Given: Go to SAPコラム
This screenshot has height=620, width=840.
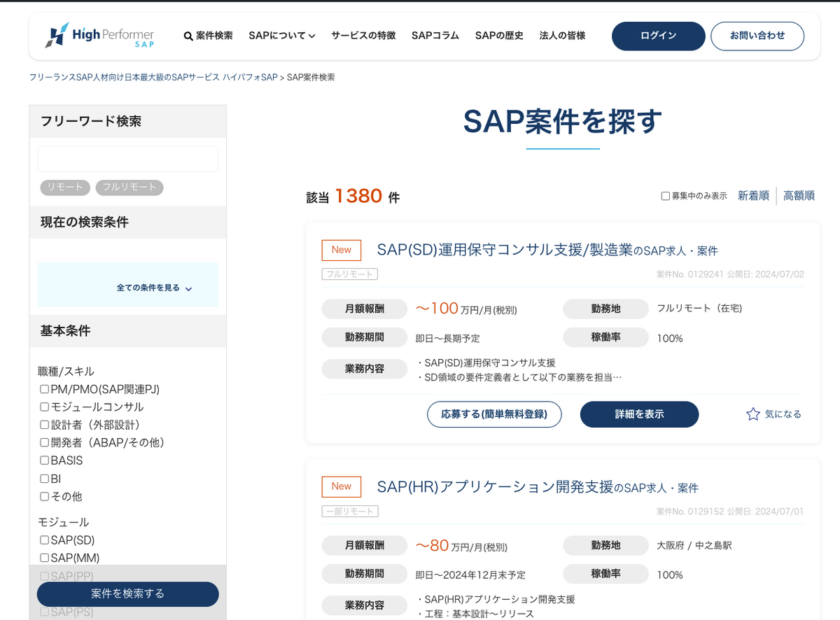Looking at the screenshot, I should pos(435,36).
